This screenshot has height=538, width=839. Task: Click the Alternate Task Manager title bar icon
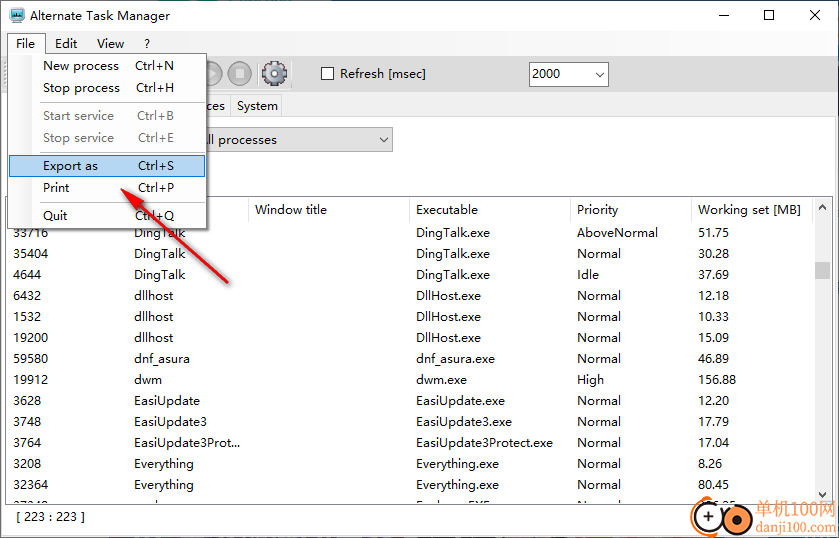[x=17, y=16]
